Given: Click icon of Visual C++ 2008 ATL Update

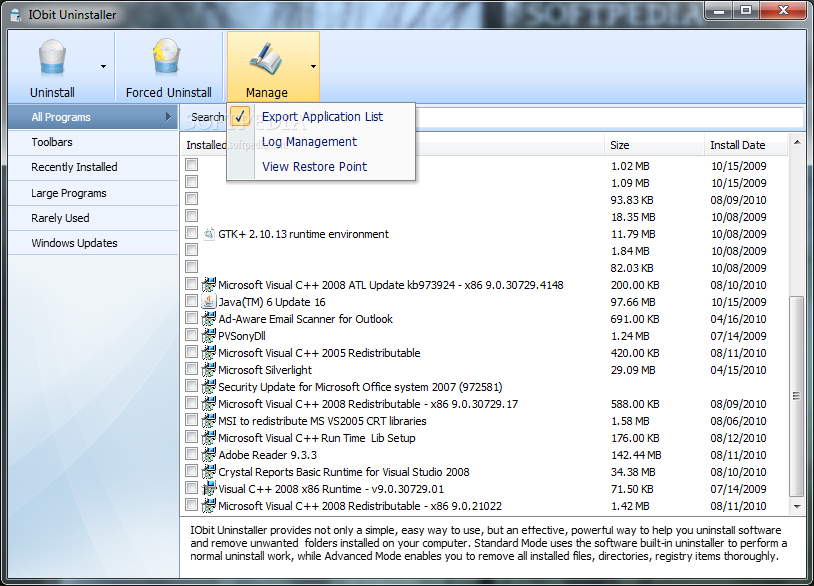Looking at the screenshot, I should [x=209, y=285].
